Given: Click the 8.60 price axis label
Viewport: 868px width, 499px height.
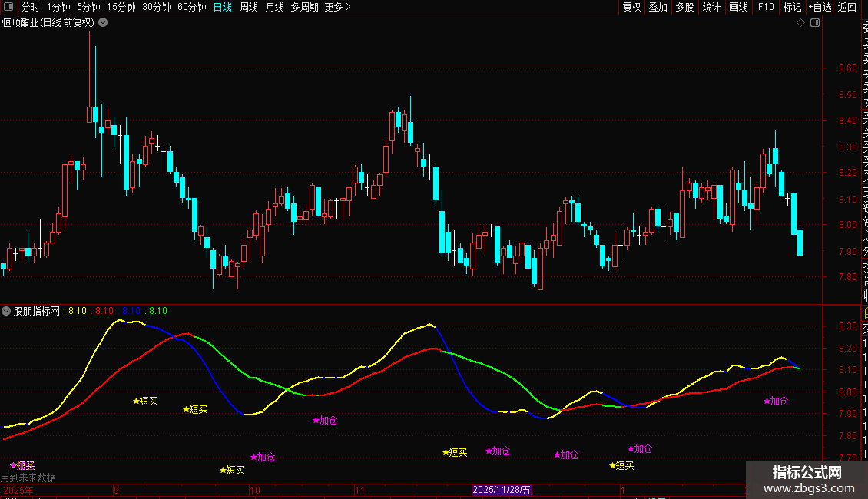Looking at the screenshot, I should click(847, 68).
